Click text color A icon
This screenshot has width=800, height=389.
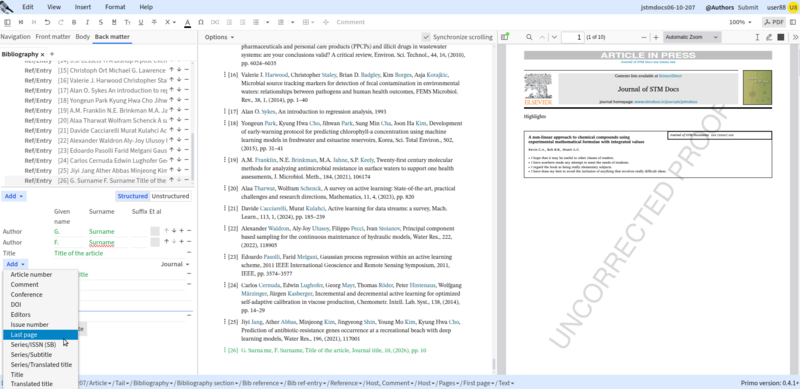[x=187, y=22]
